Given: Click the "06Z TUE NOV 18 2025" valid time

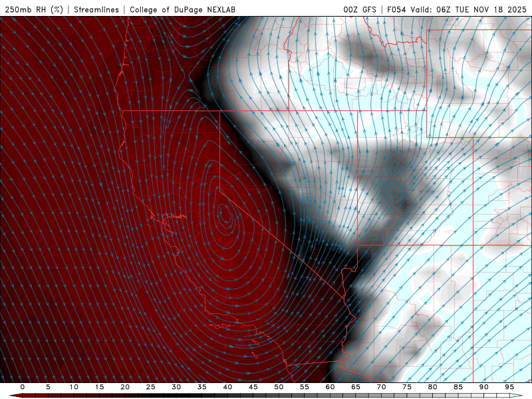Looking at the screenshot, I should coord(481,9).
